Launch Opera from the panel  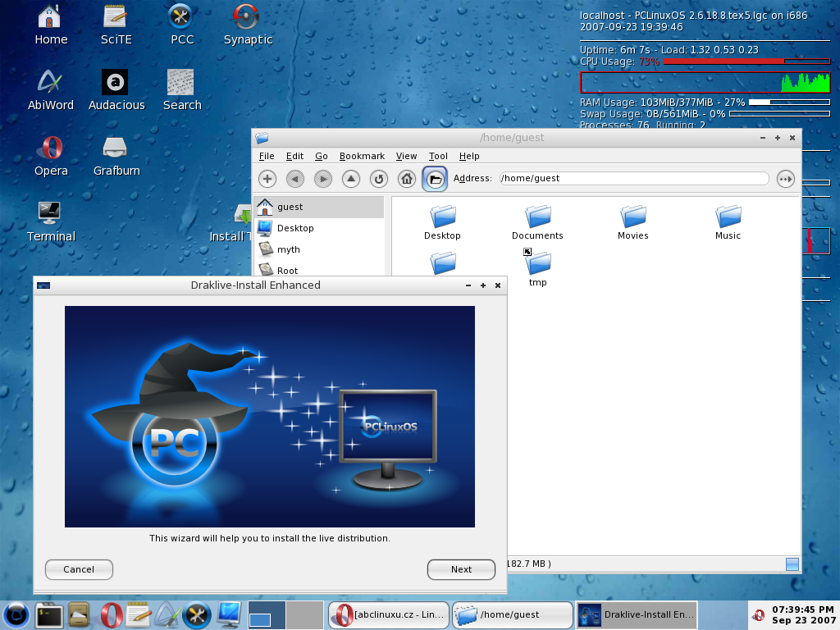pyautogui.click(x=111, y=615)
